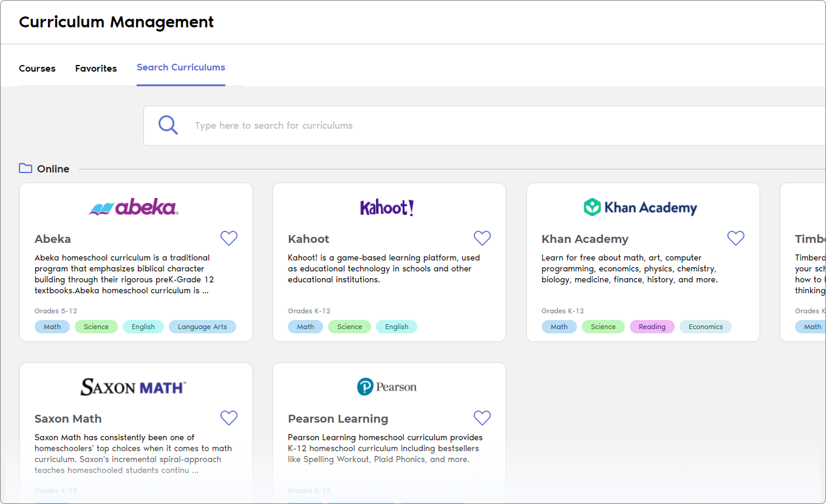Screen dimensions: 826x504
Task: Click the English tag on Kahoot card
Action: 397,327
